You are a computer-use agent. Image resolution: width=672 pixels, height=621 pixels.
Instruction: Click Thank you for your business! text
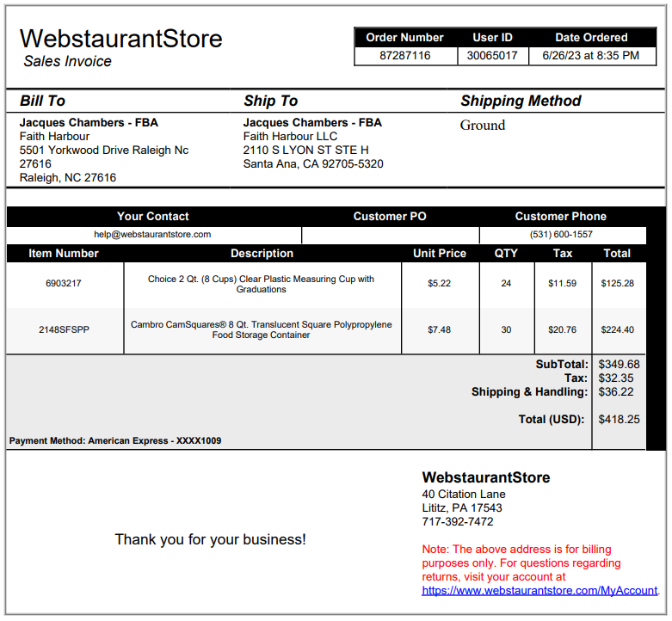click(x=211, y=539)
